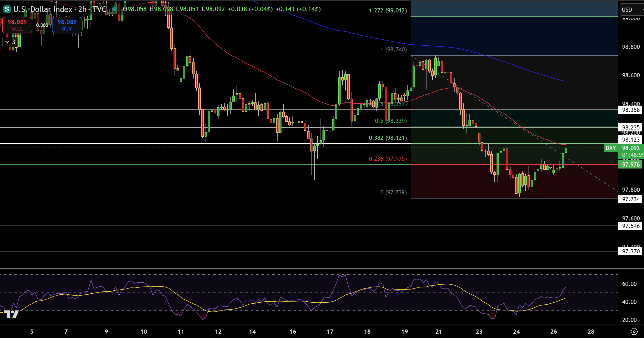644x338 pixels.
Task: Click the 98.358 price axis label
Action: [631, 110]
